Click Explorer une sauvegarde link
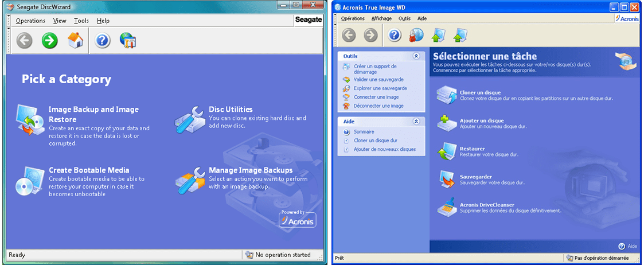644x265 pixels. 380,88
